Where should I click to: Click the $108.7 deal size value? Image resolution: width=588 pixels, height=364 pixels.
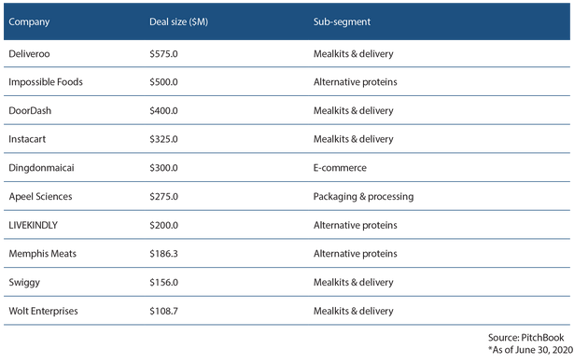coord(163,311)
